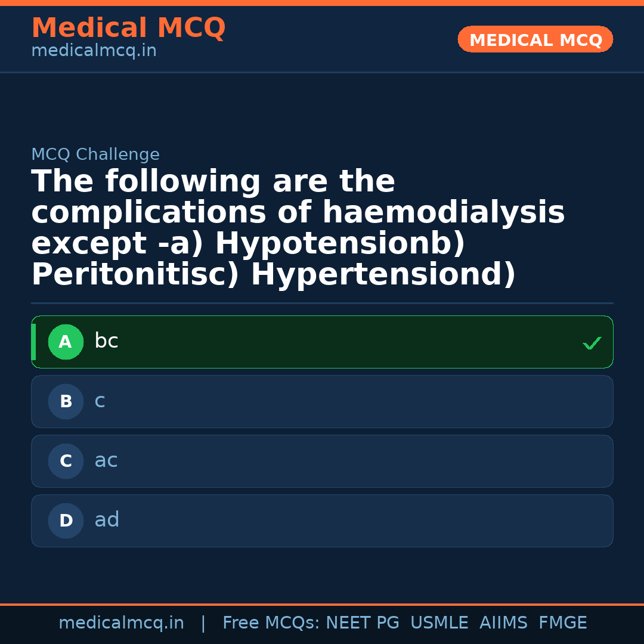Select answer option B labeled 'c'
Viewport: 644px width, 644px height.
click(x=322, y=401)
